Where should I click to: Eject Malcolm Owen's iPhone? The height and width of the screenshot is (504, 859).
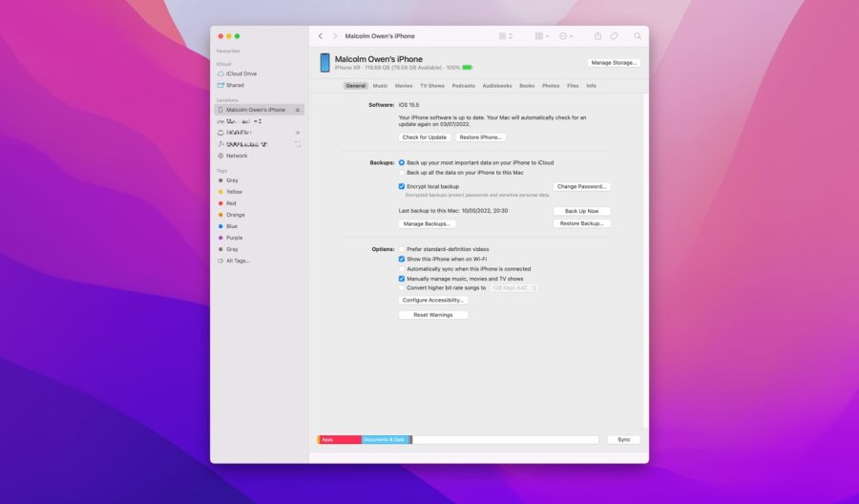pos(298,110)
